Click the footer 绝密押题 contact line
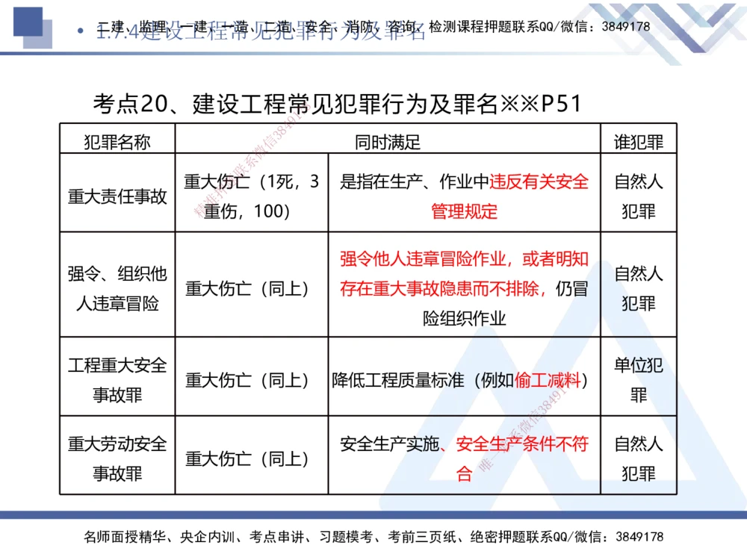747x560 pixels. [x=373, y=536]
